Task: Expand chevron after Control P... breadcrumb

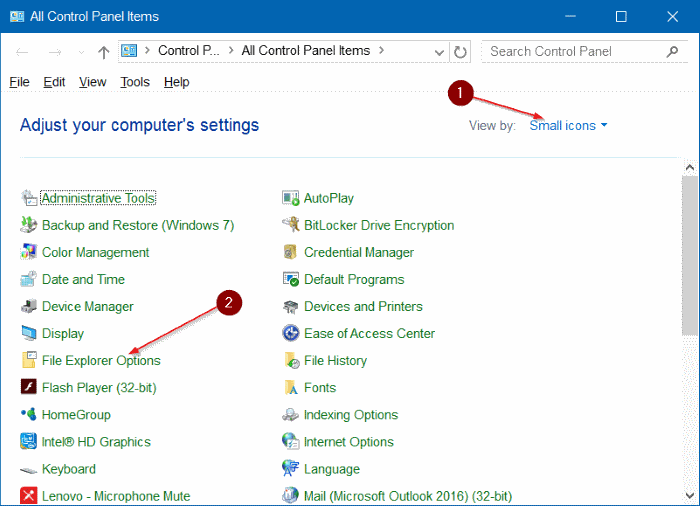Action: tap(231, 50)
